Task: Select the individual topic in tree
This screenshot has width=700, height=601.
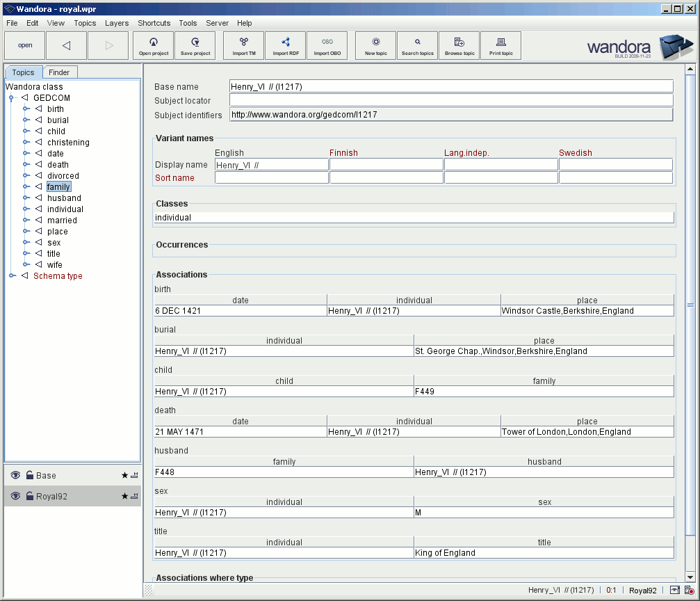Action: tap(65, 209)
